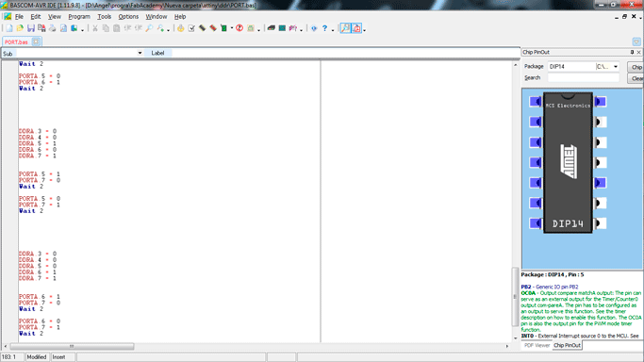Viewport: 644px width, 362px height.
Task: Open the Tools menu
Action: pyautogui.click(x=105, y=17)
